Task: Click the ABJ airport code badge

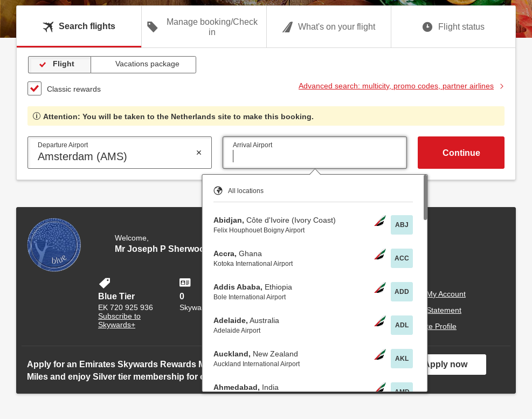Action: click(402, 224)
